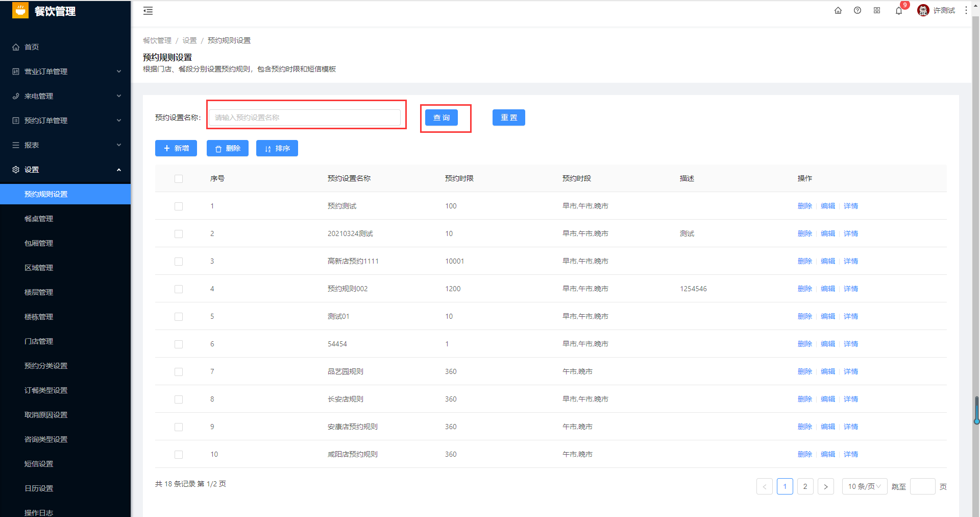The image size is (980, 517).
Task: Check the row for 咸阳店预约规则
Action: pos(179,455)
